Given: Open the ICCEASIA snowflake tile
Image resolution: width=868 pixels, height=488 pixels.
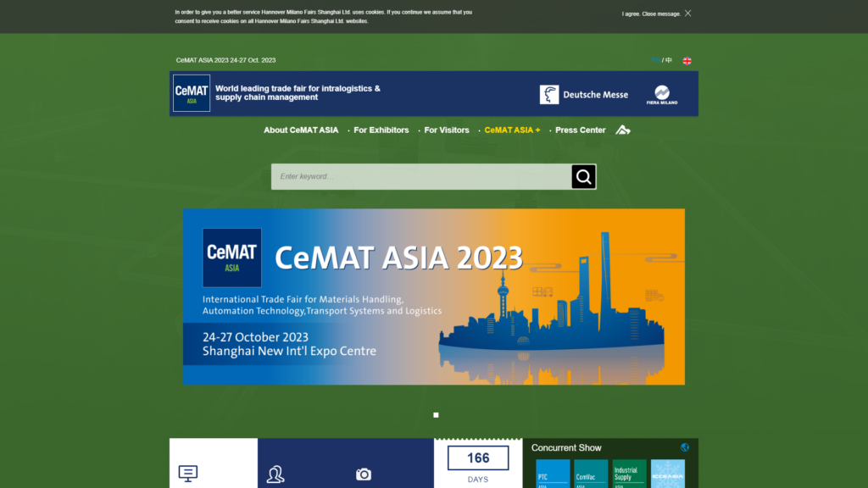Looking at the screenshot, I should [668, 474].
